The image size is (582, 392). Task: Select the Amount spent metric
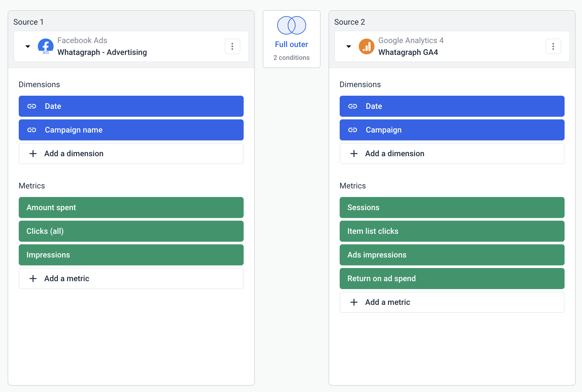131,208
